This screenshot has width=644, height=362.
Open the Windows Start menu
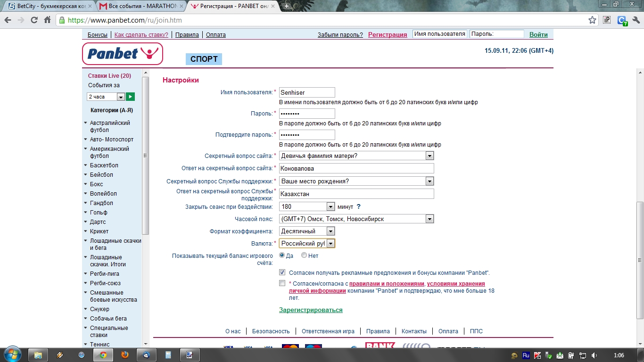click(x=12, y=354)
